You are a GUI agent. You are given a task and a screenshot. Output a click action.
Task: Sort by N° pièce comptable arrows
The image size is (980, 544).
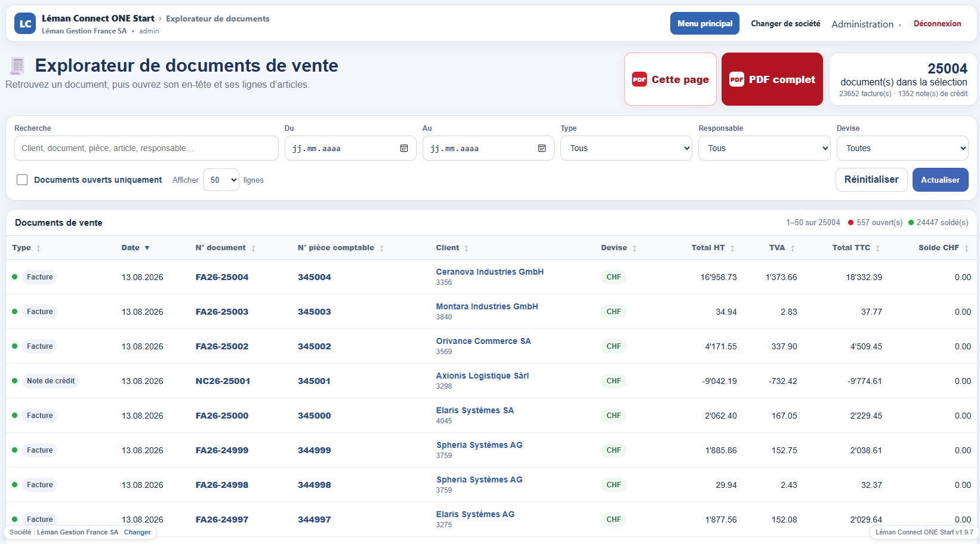[x=382, y=248]
